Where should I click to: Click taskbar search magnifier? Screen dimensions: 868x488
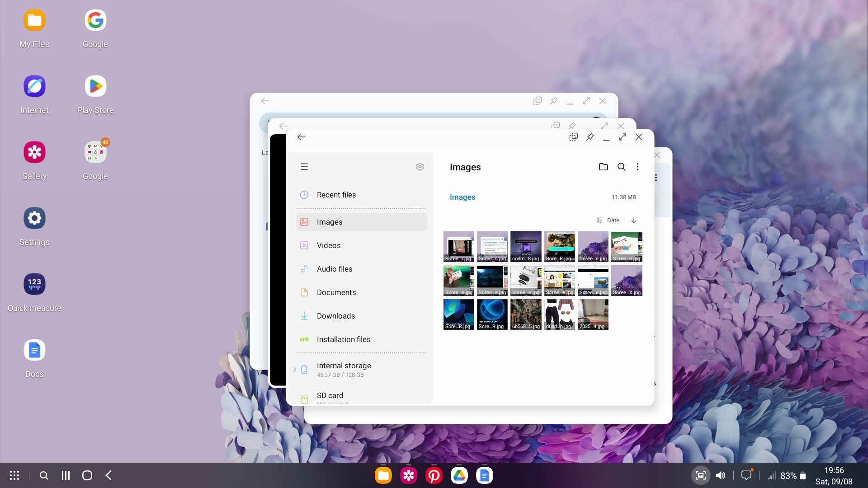(x=44, y=475)
